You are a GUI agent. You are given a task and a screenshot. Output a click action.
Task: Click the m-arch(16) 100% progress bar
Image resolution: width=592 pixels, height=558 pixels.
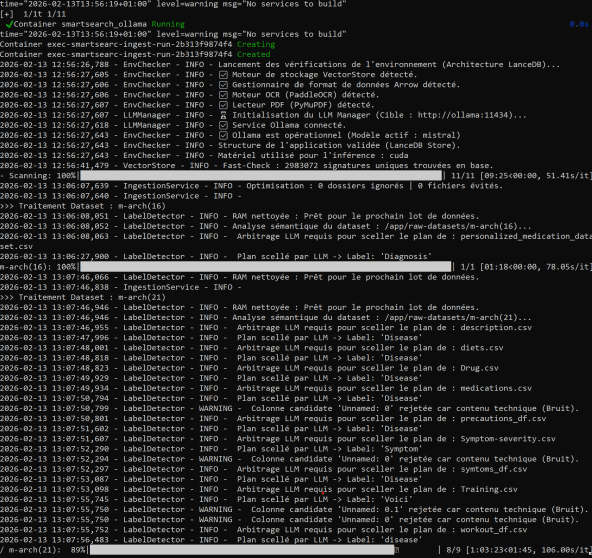[x=265, y=267]
